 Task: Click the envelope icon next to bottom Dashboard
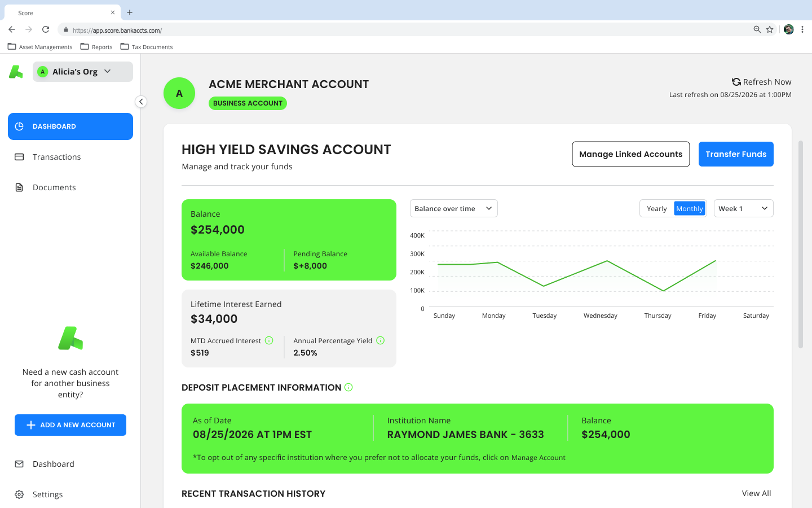pyautogui.click(x=19, y=464)
